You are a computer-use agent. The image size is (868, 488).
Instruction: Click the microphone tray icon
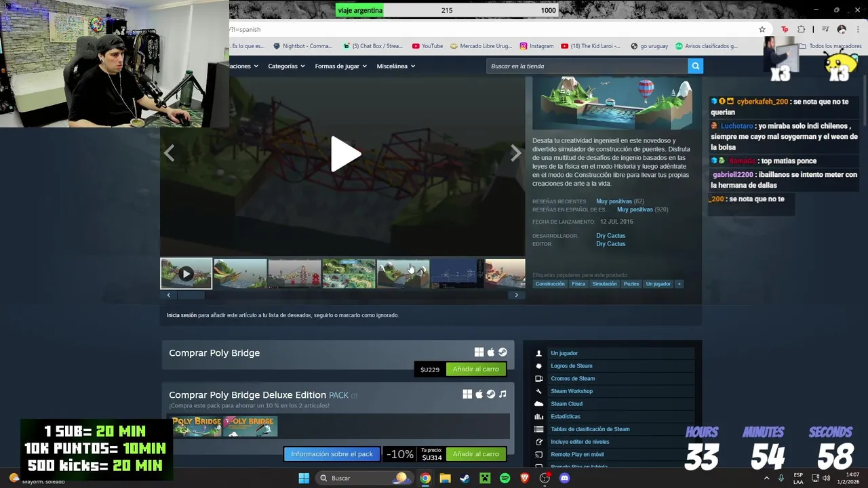click(781, 478)
